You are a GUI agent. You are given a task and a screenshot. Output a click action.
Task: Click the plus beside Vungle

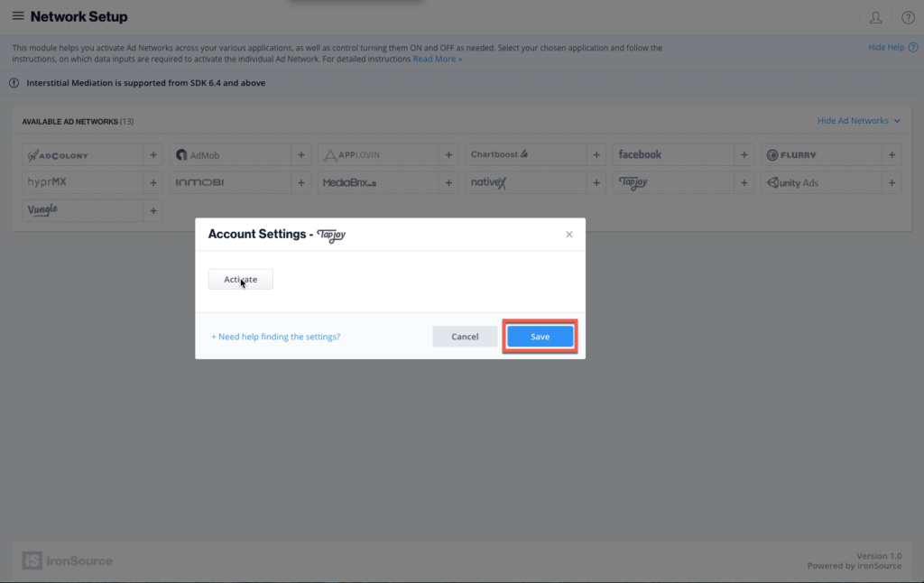coord(153,211)
